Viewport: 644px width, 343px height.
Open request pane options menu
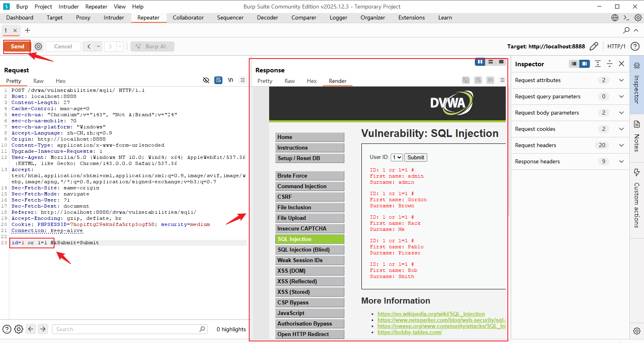243,80
